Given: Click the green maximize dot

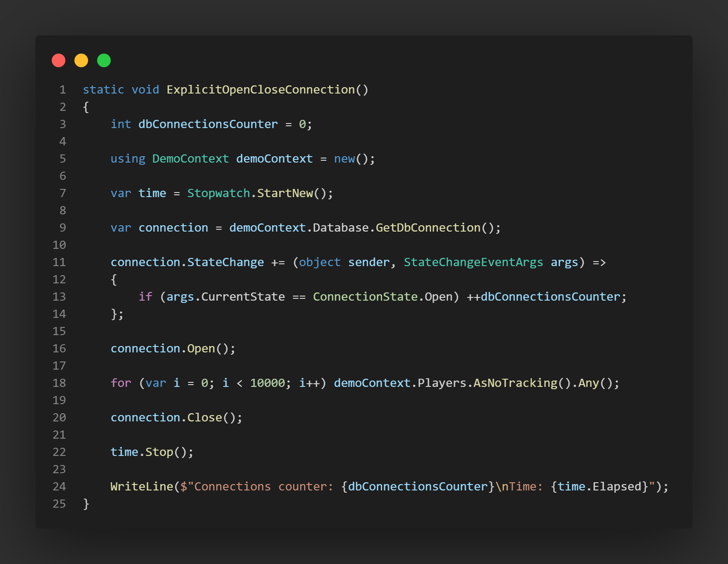Looking at the screenshot, I should coord(104,60).
